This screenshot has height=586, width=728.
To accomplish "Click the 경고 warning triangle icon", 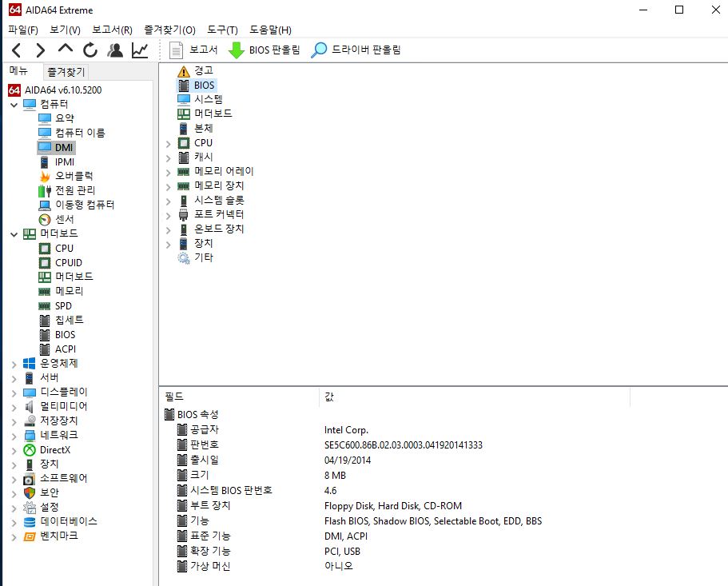I will (x=184, y=71).
